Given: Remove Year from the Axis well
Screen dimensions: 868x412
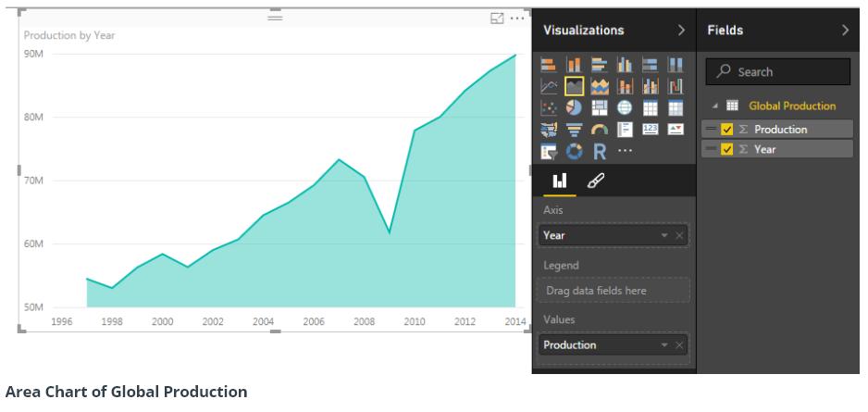Looking at the screenshot, I should (x=679, y=236).
